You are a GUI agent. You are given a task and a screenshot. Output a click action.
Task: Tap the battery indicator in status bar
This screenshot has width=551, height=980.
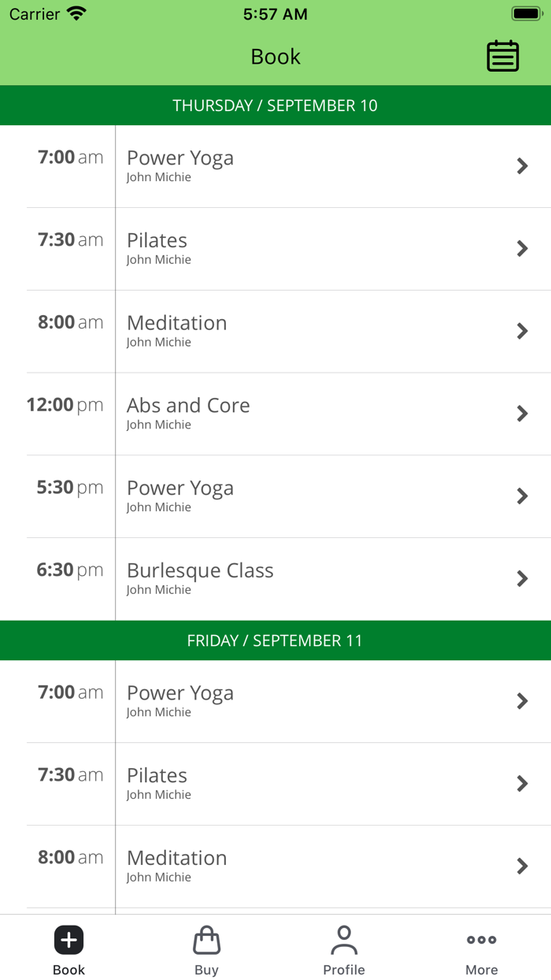point(525,14)
